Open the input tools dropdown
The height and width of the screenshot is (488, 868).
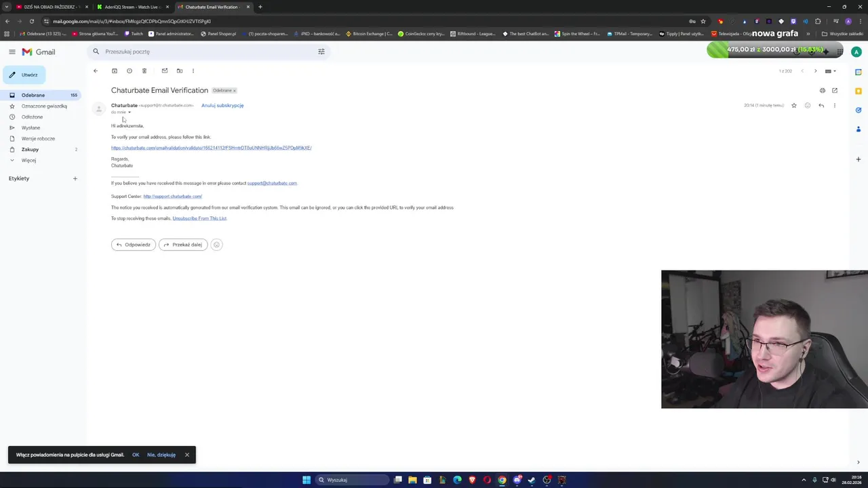coord(831,70)
